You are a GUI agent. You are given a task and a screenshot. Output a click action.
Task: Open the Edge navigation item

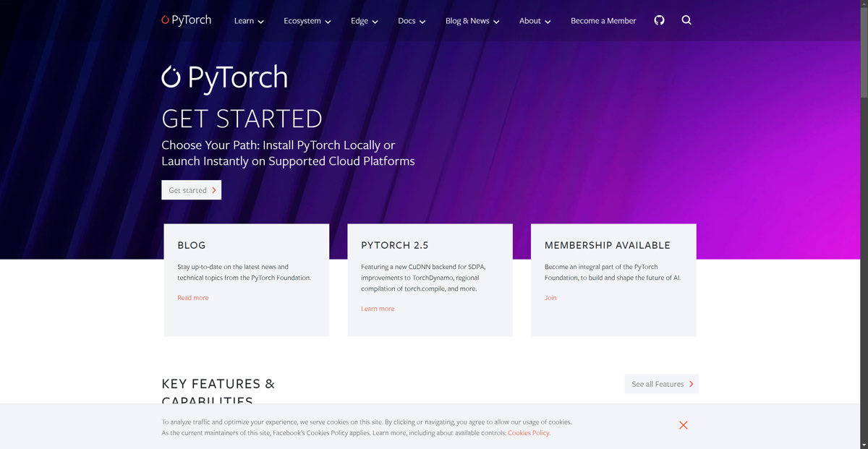pyautogui.click(x=359, y=20)
